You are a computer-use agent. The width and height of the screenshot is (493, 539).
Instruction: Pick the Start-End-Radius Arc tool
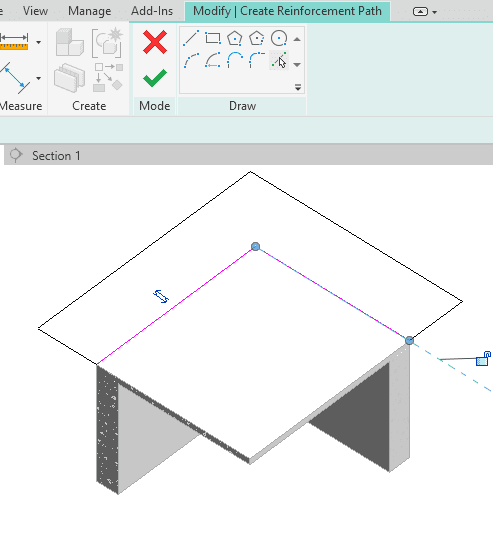click(191, 60)
